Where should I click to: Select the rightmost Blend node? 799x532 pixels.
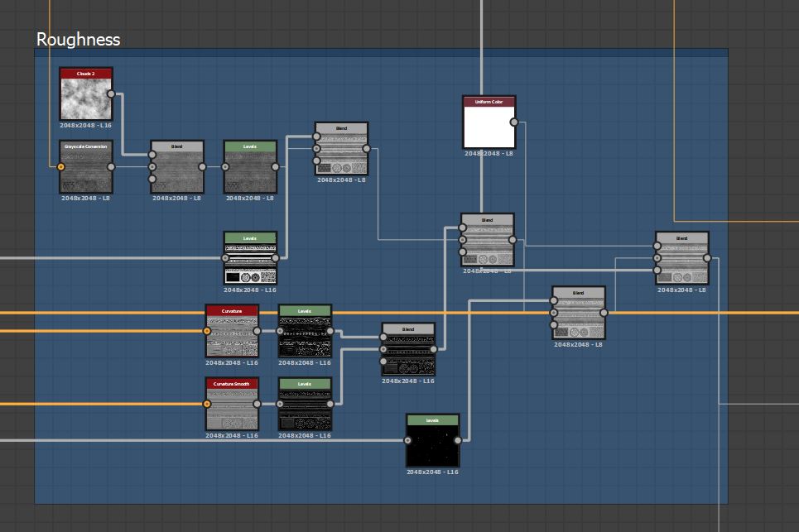point(681,262)
